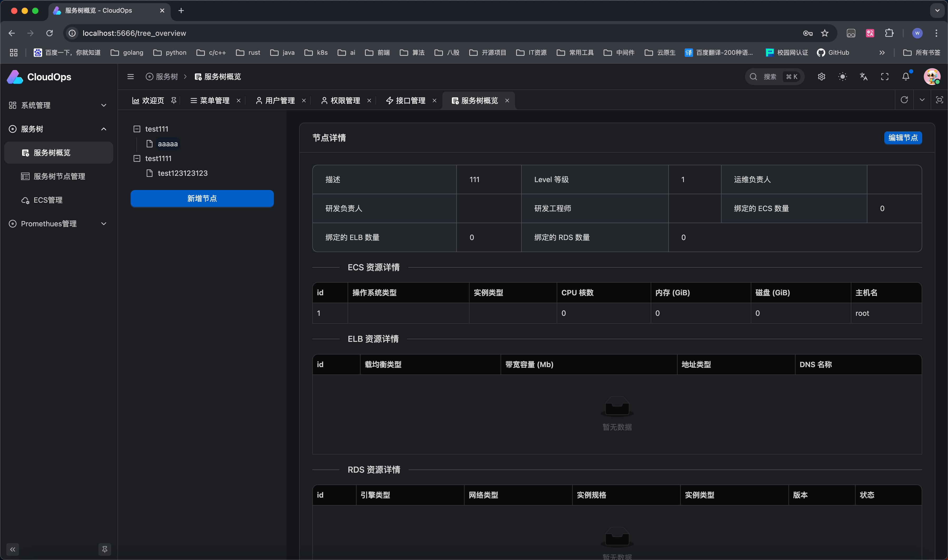Viewport: 948px width, 560px height.
Task: Select the test123123123 tree leaf
Action: 183,173
